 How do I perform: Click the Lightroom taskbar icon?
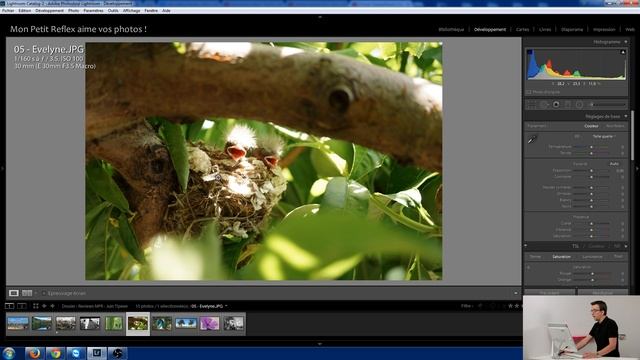click(97, 353)
